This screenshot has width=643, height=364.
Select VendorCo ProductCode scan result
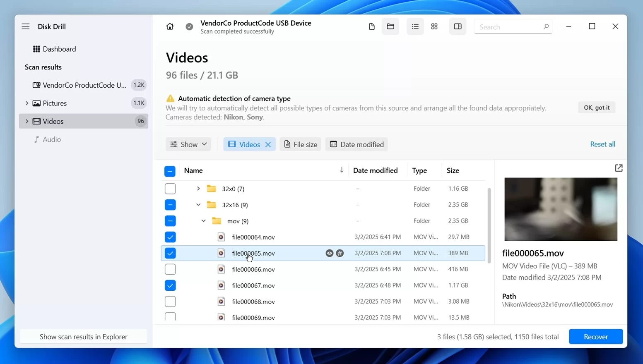84,85
